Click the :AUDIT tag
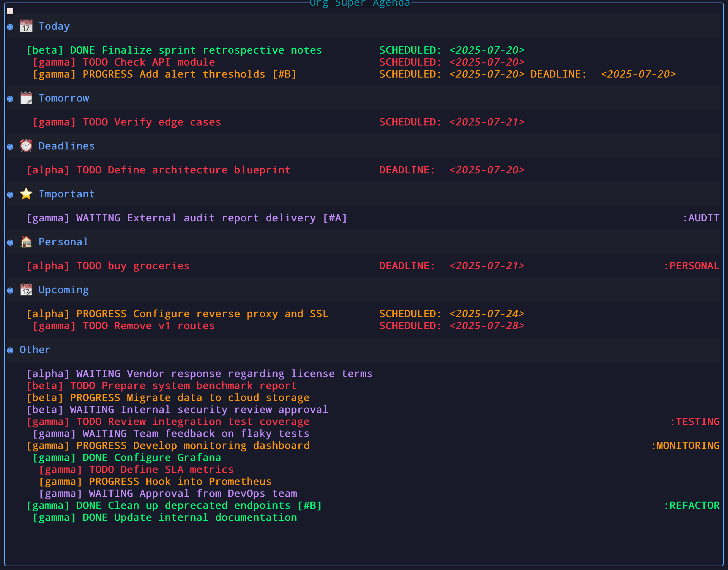Screen dimensions: 728x570 click(x=701, y=218)
